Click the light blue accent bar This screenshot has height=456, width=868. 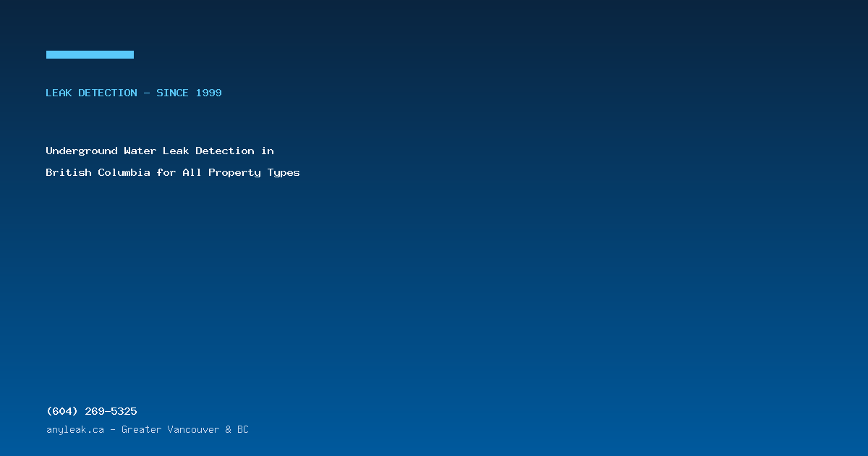point(90,54)
